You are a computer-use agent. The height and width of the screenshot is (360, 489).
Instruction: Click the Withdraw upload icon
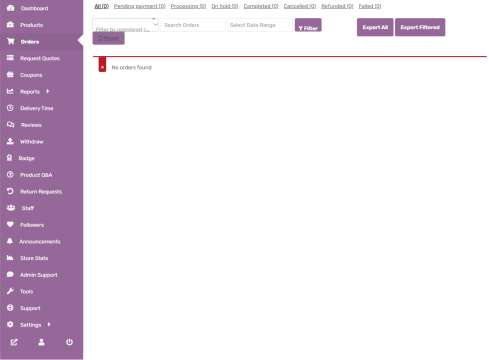[10, 141]
